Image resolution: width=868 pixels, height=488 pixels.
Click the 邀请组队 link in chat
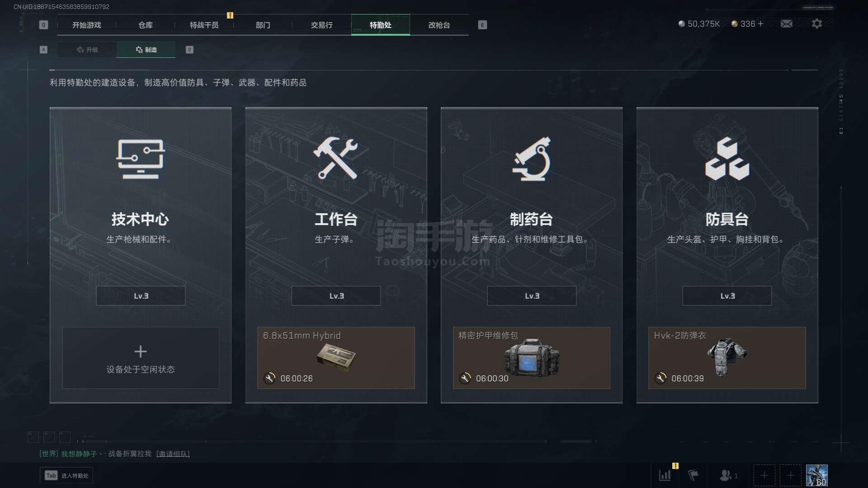[173, 454]
